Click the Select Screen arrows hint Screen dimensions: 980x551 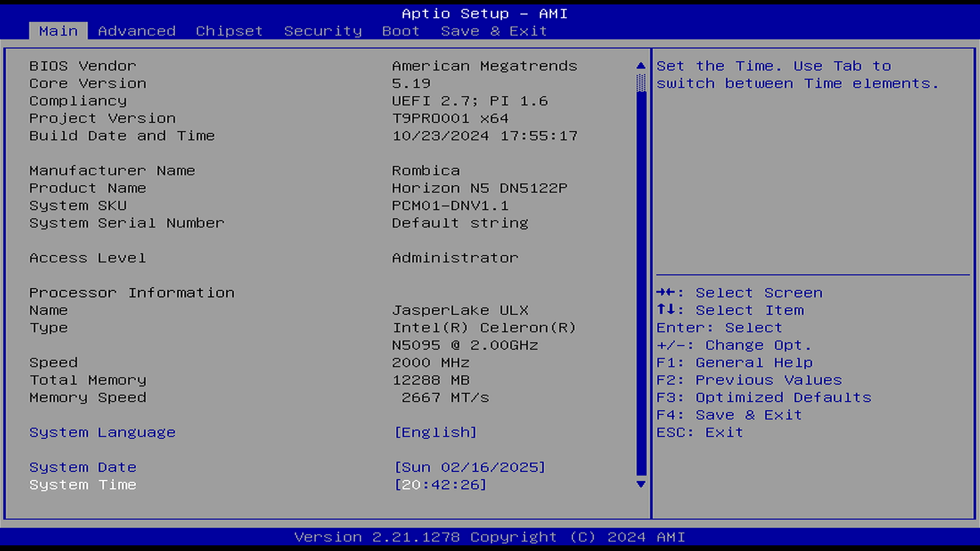tap(740, 293)
